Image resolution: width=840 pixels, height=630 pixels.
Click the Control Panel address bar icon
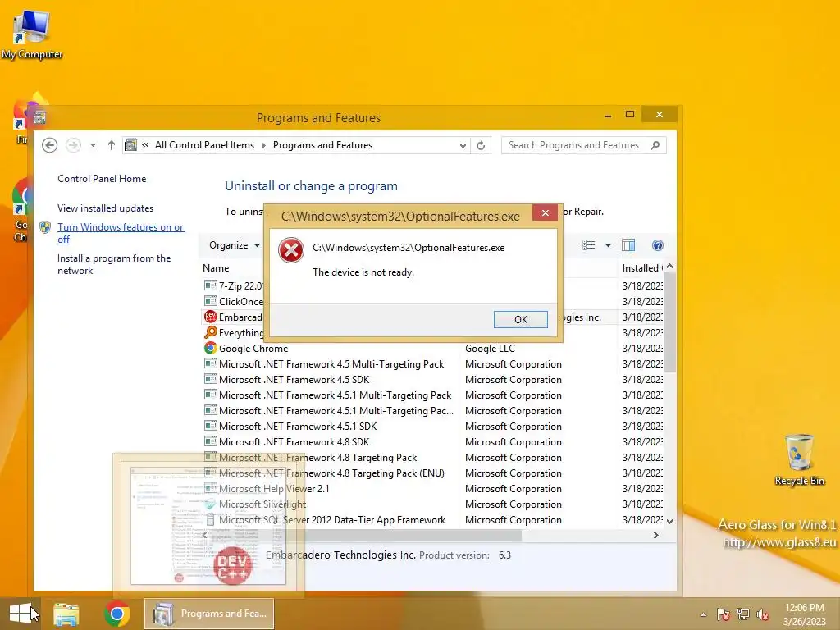[x=130, y=145]
